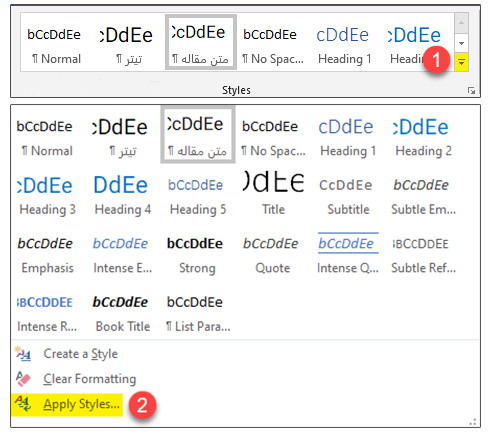Click the Create a Style icon
The height and width of the screenshot is (435, 491).
[x=23, y=354]
